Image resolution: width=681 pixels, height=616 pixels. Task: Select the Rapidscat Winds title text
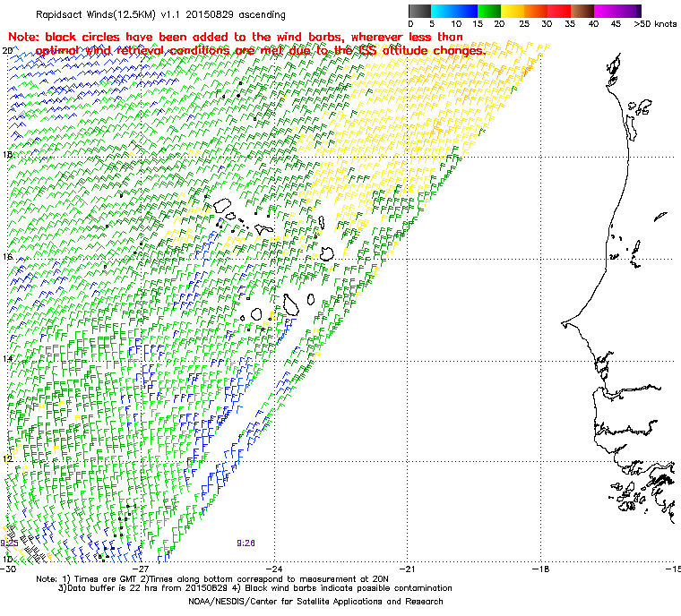[x=160, y=14]
